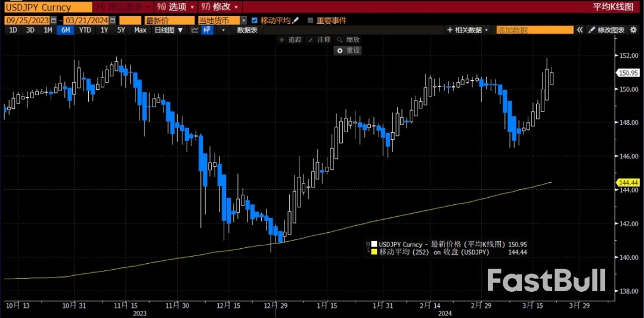The image size is (644, 318).
Task: Click the yellow moving average legend swatch
Action: click(x=374, y=252)
